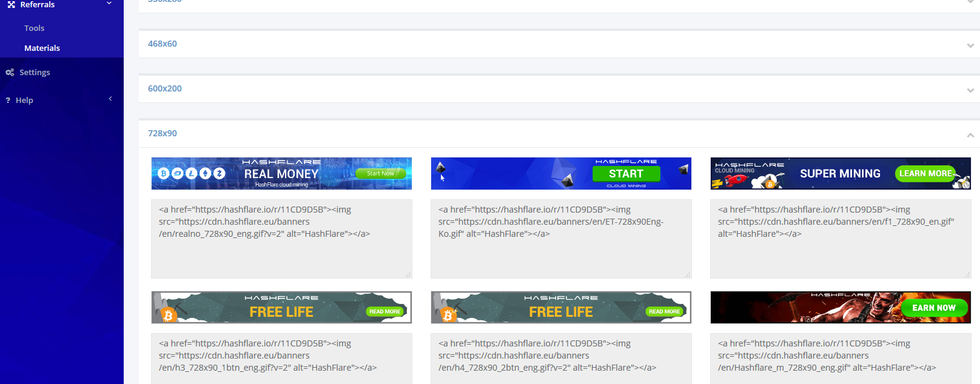980x384 pixels.
Task: Click the Ethereum coin icon in Real Money banner
Action: (x=206, y=173)
